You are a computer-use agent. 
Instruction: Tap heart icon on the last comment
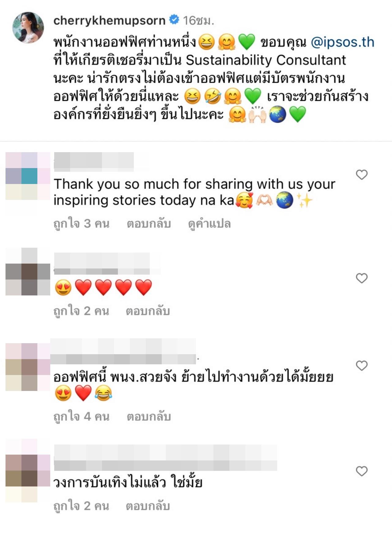(x=362, y=471)
